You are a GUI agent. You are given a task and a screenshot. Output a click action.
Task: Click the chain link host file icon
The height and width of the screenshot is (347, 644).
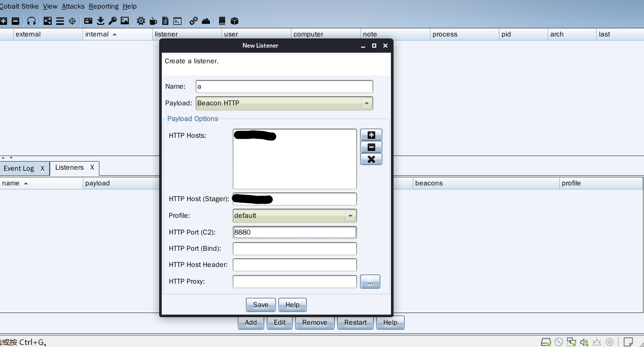click(194, 21)
